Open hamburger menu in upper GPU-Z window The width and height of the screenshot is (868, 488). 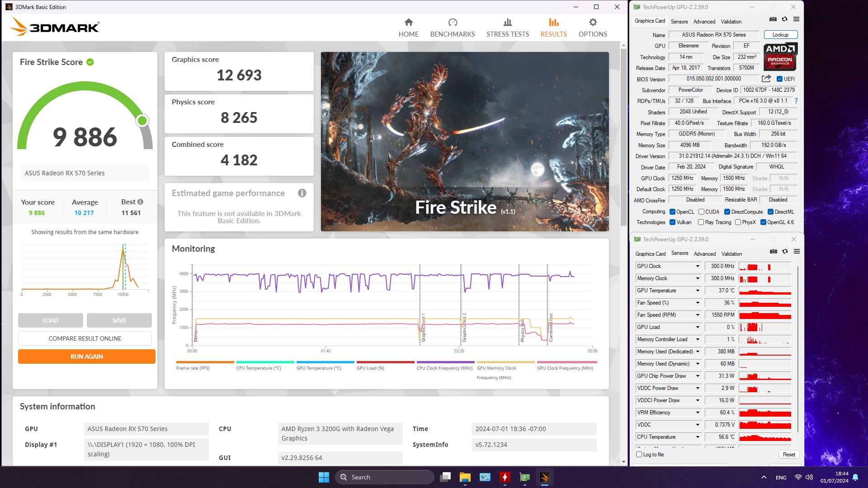click(797, 19)
